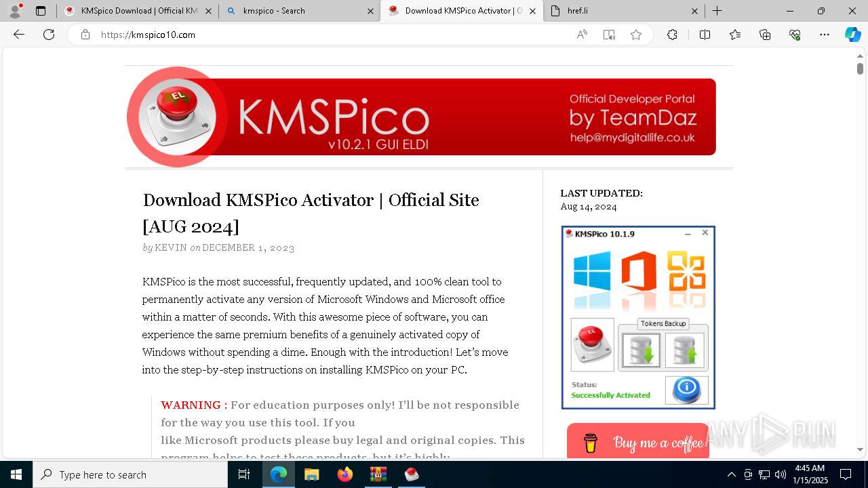The height and width of the screenshot is (488, 868).
Task: Open browser profile avatar
Action: click(x=15, y=11)
